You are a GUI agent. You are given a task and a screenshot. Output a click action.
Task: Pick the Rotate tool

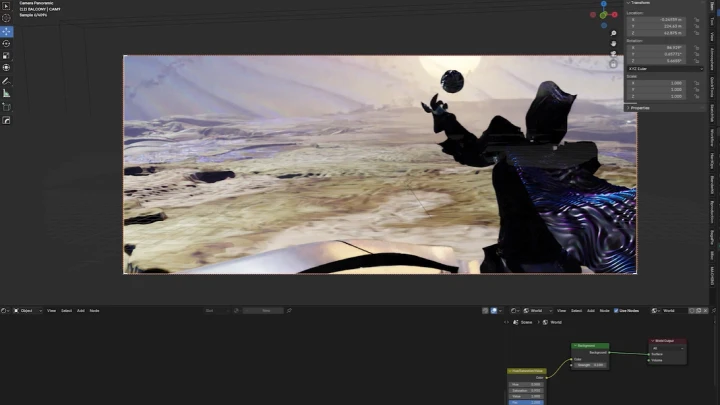[x=6, y=44]
